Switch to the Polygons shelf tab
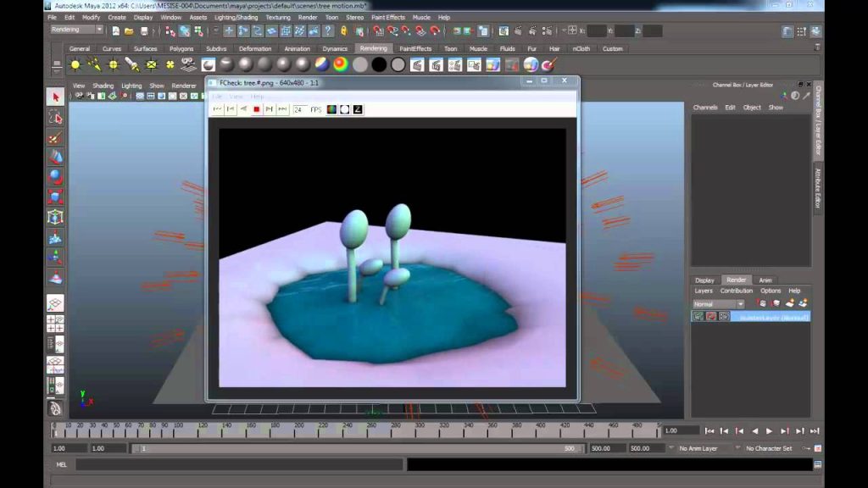The width and height of the screenshot is (868, 488). pos(181,48)
